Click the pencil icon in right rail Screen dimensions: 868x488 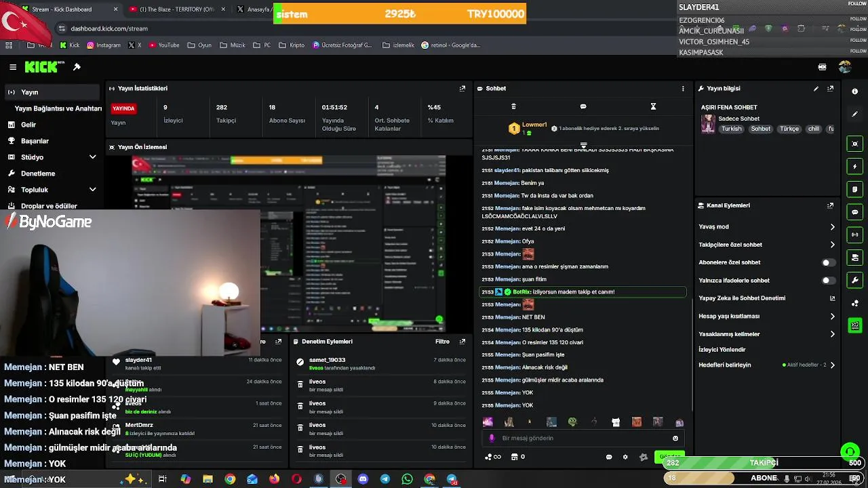click(854, 114)
